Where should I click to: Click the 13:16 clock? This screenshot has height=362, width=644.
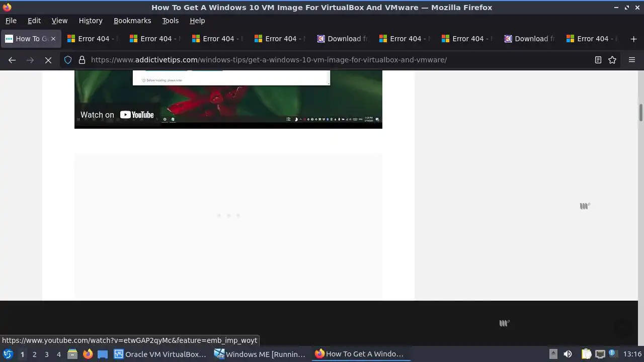(632, 354)
